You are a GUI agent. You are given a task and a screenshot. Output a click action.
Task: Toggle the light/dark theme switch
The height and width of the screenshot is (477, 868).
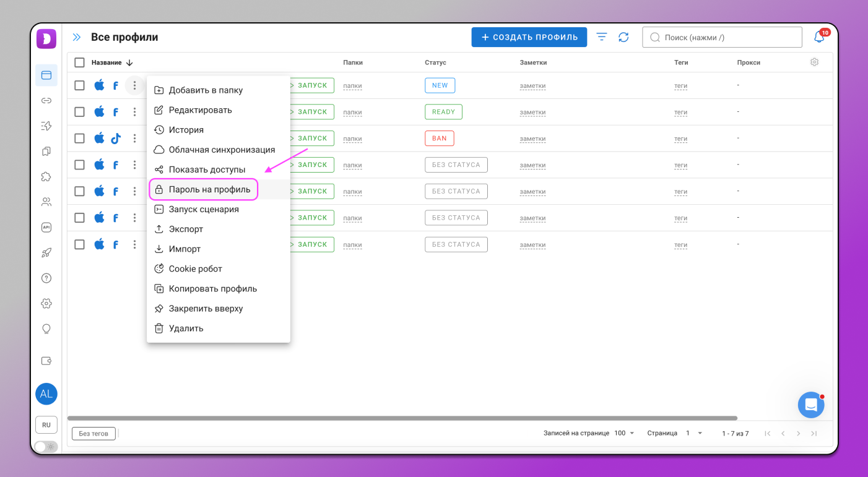[x=46, y=447]
